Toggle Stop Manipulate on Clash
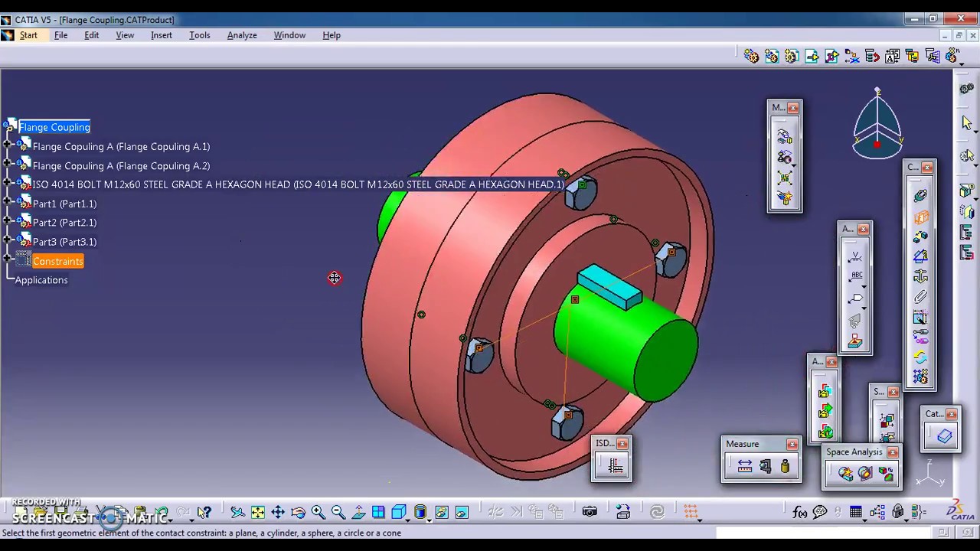980x551 pixels. coord(784,197)
